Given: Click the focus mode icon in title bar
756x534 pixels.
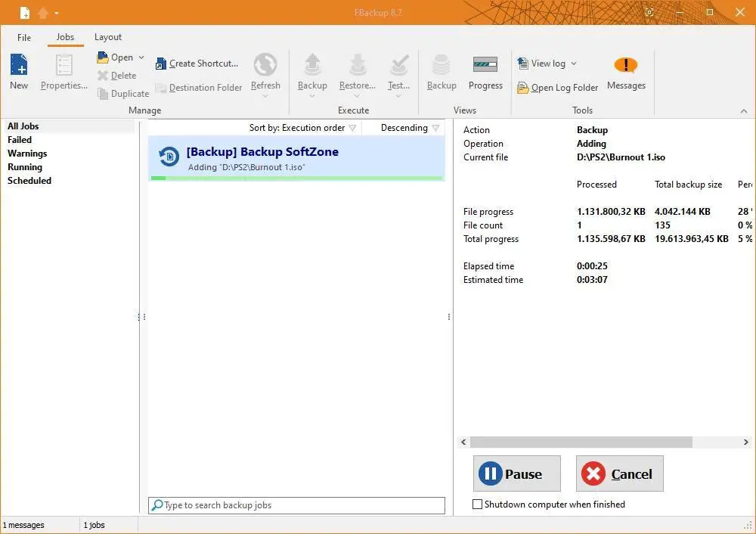Looking at the screenshot, I should 649,13.
